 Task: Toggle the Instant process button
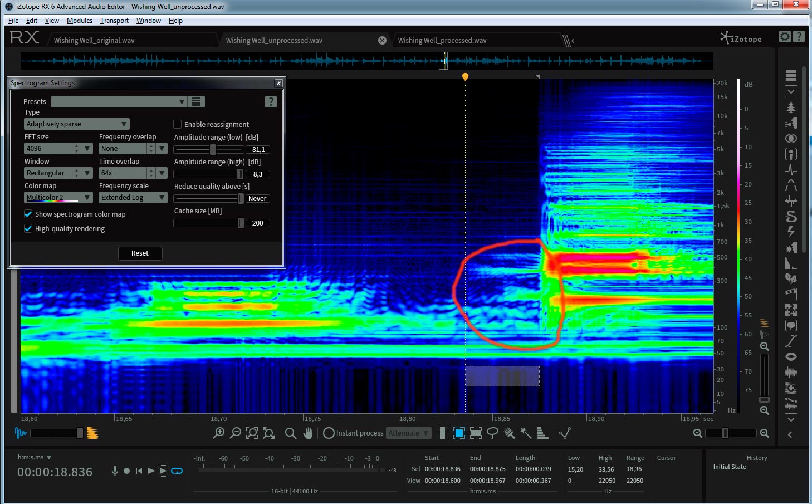[329, 433]
